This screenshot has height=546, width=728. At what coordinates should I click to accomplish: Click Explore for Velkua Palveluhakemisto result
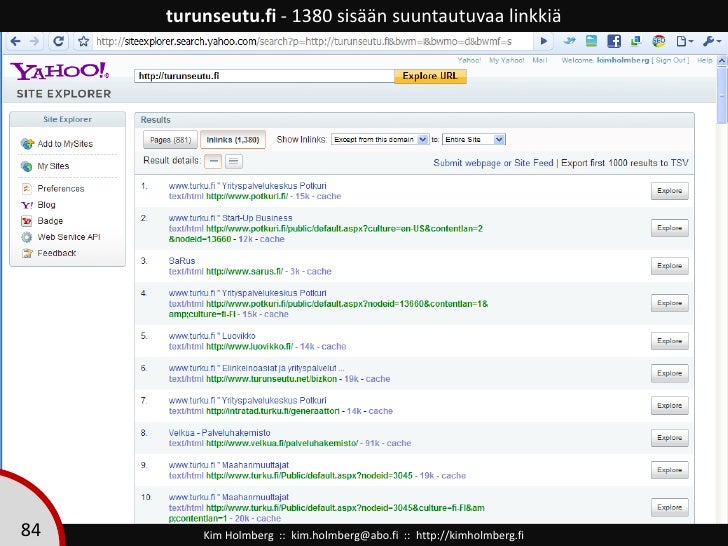[670, 438]
